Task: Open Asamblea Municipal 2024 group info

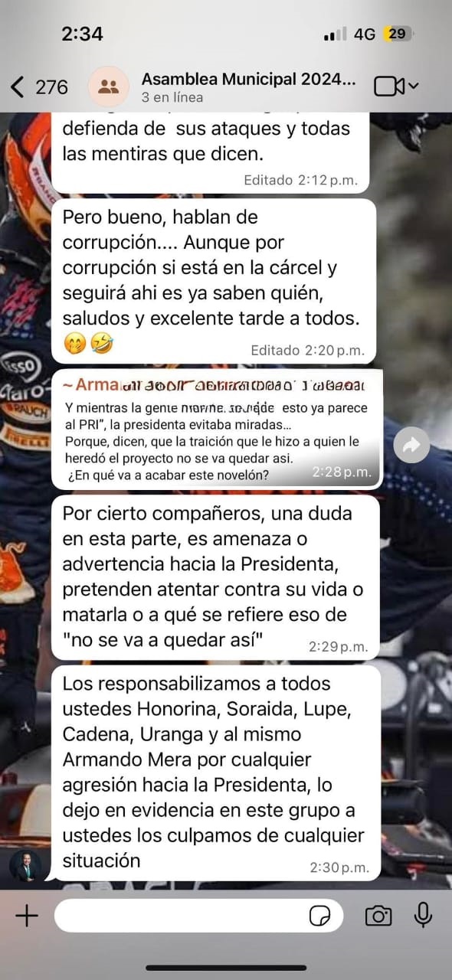Action: pyautogui.click(x=249, y=79)
